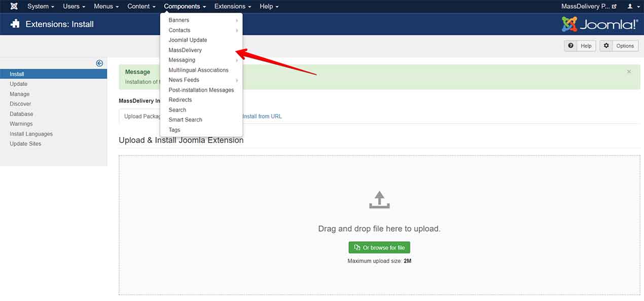Click the Joomla! brand logo on right
Image resolution: width=644 pixels, height=301 pixels.
tap(599, 24)
